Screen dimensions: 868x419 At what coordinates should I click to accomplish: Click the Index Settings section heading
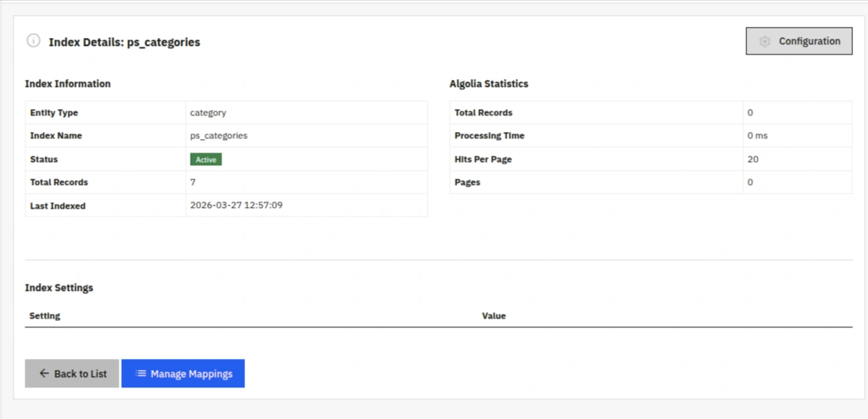(x=59, y=288)
